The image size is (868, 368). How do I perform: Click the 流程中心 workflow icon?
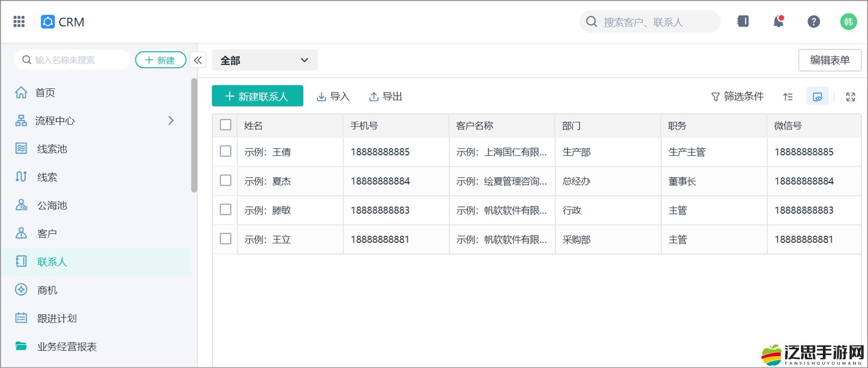(21, 121)
